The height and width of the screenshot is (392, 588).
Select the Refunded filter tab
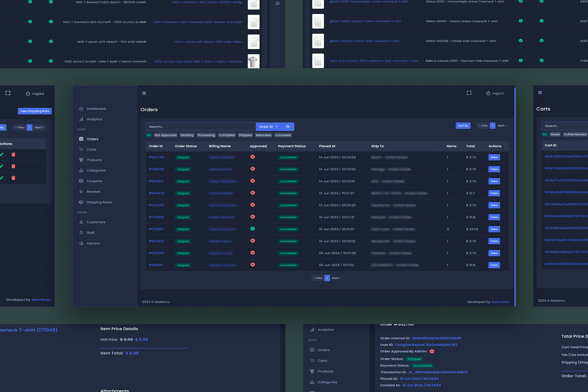click(263, 135)
